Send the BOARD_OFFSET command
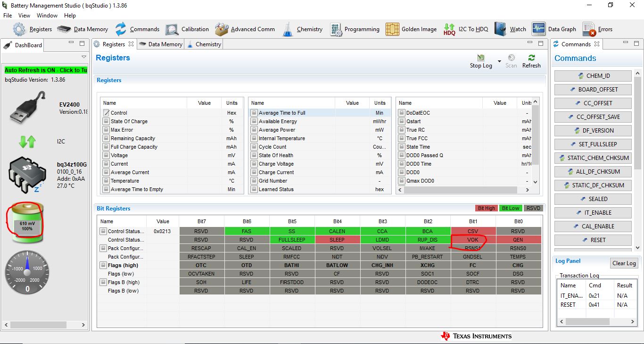Image resolution: width=644 pixels, height=344 pixels. [593, 89]
